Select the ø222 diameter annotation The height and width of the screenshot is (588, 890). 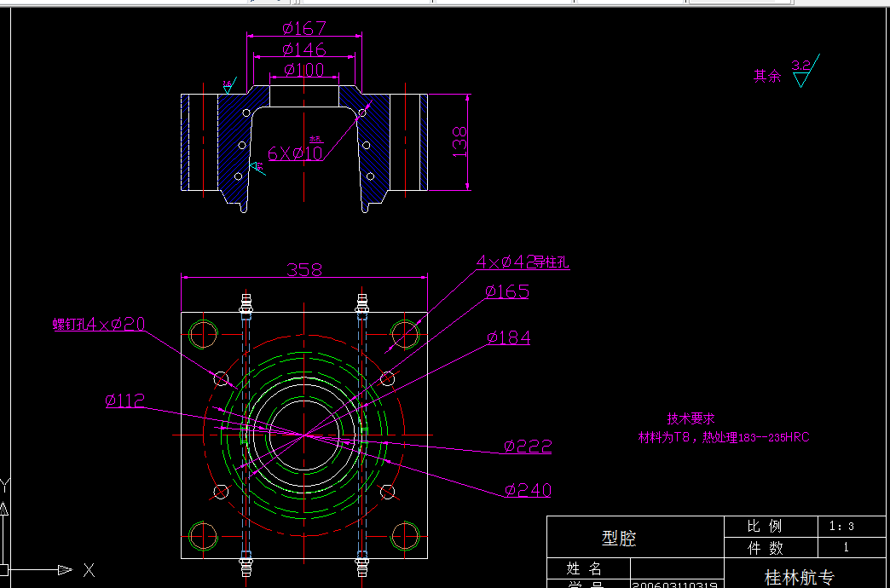[x=528, y=446]
